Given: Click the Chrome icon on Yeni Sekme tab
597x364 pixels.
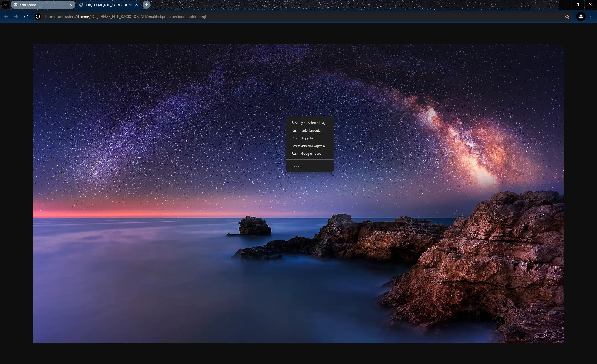Looking at the screenshot, I should tap(15, 5).
